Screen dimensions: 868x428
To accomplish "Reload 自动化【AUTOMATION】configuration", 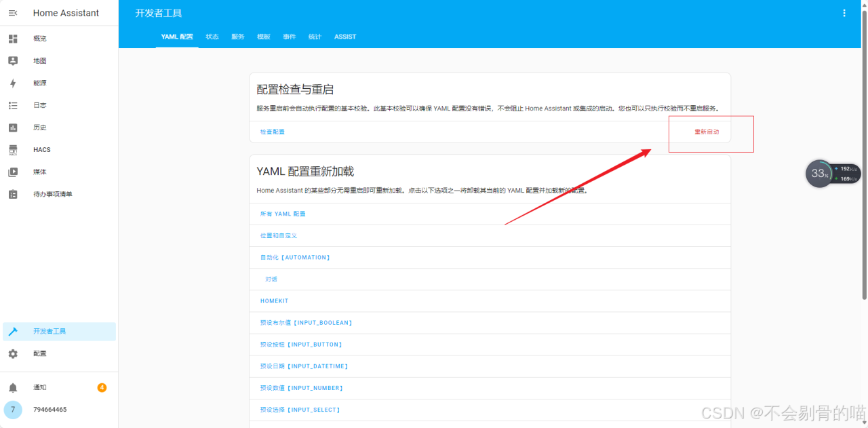I will [x=294, y=257].
